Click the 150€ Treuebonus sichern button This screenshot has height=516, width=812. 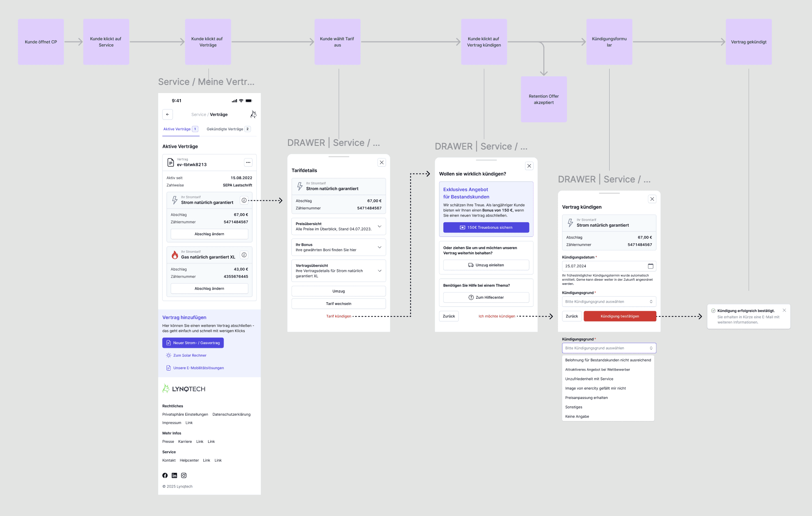(486, 228)
